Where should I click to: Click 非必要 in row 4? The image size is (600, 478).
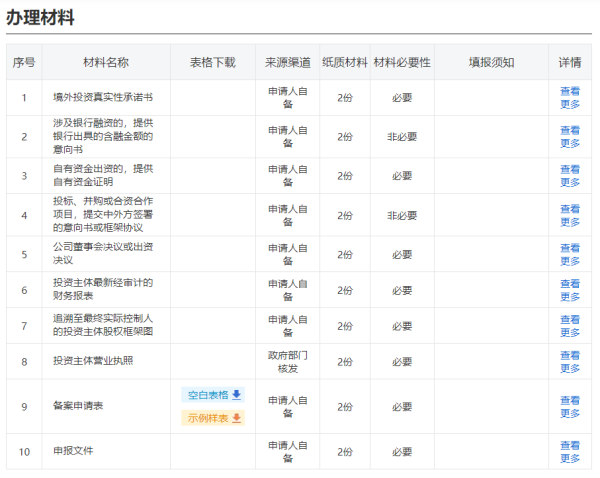point(402,215)
